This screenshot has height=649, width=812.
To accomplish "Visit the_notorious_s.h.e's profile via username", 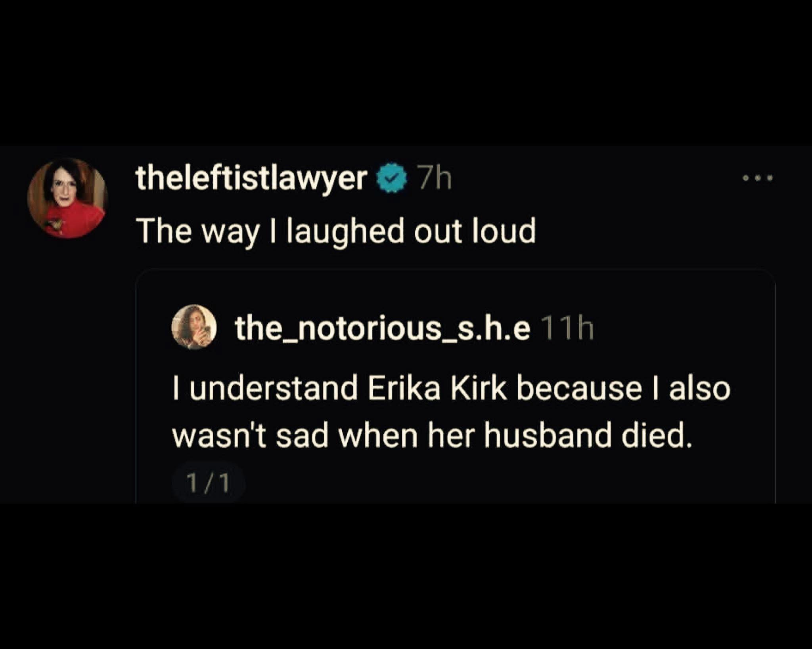I will click(x=382, y=328).
